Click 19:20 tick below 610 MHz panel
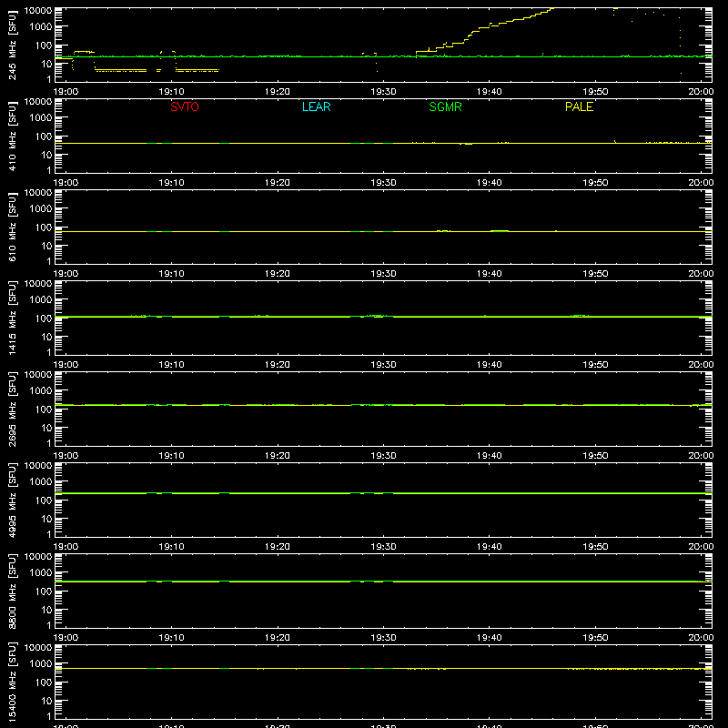 (x=278, y=274)
